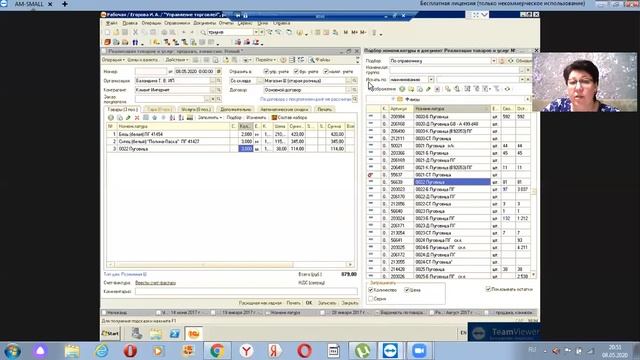
Task: Click the new document icon in main toolbar
Action: pos(107,32)
